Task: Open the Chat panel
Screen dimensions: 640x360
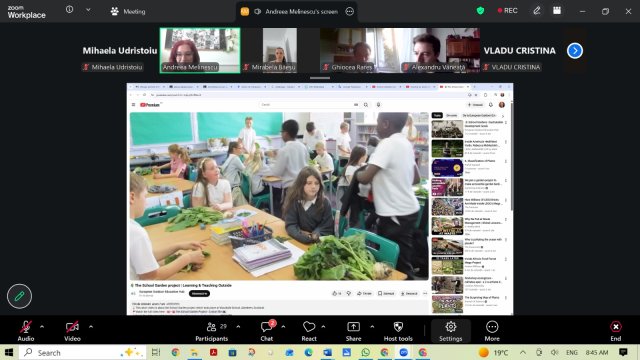Action: 267,331
